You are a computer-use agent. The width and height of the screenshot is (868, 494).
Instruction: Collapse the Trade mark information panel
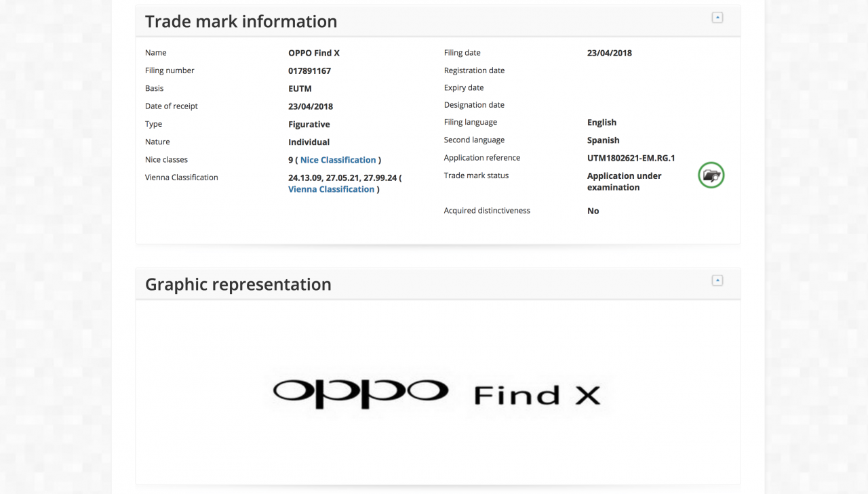[717, 18]
